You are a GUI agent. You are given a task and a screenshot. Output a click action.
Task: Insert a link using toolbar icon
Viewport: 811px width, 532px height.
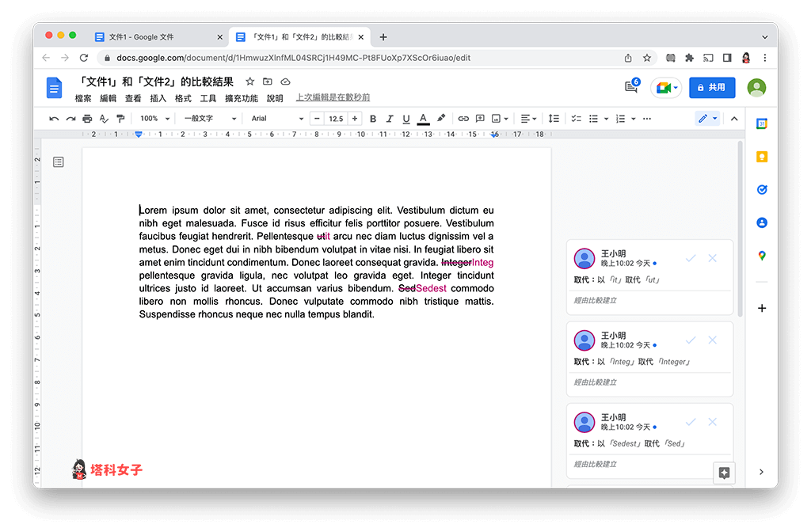click(x=463, y=119)
